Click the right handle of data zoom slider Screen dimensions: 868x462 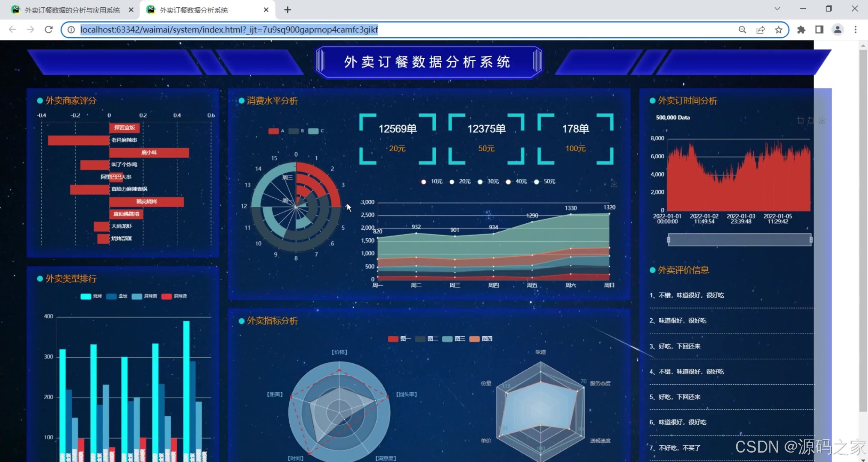point(811,240)
